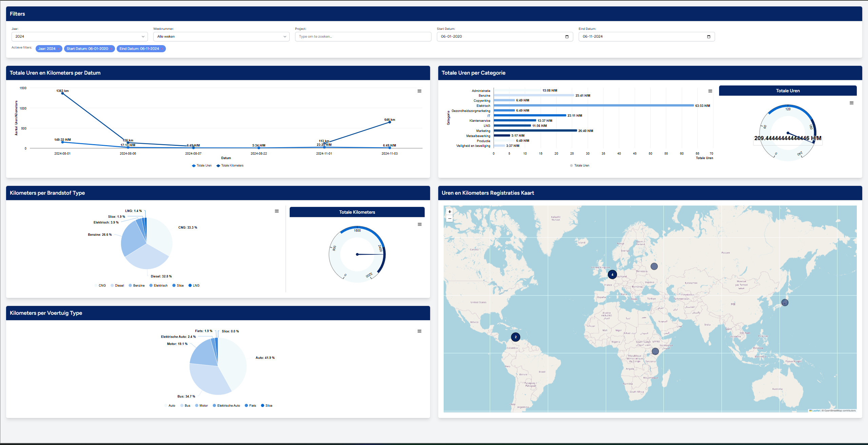This screenshot has height=445, width=868.
Task: Open the Eind Datum calendar picker icon
Action: pyautogui.click(x=709, y=37)
